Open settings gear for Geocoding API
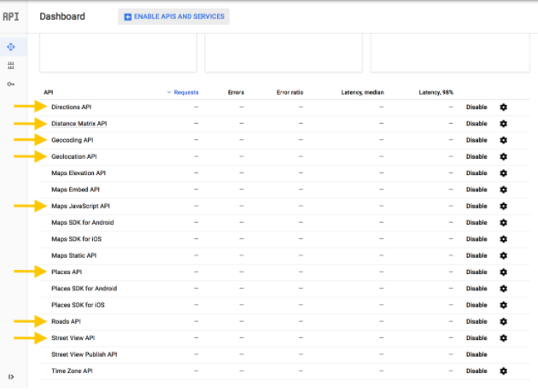 503,140
